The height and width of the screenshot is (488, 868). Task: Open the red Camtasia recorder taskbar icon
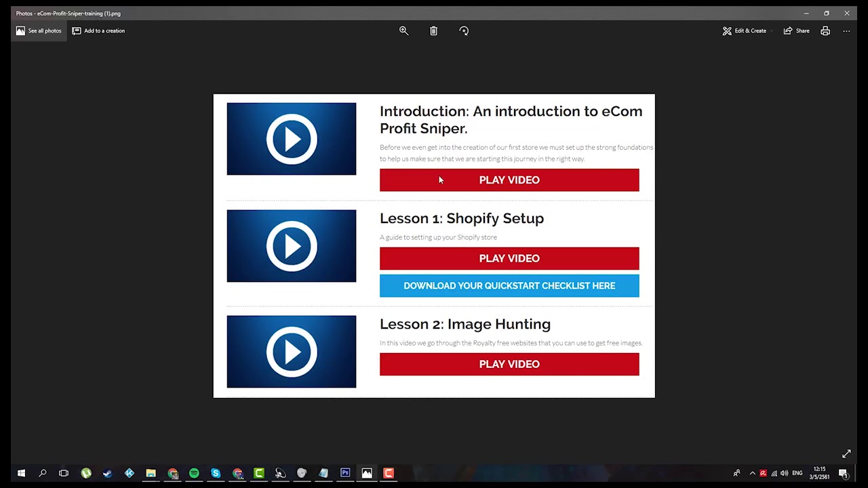tap(389, 473)
